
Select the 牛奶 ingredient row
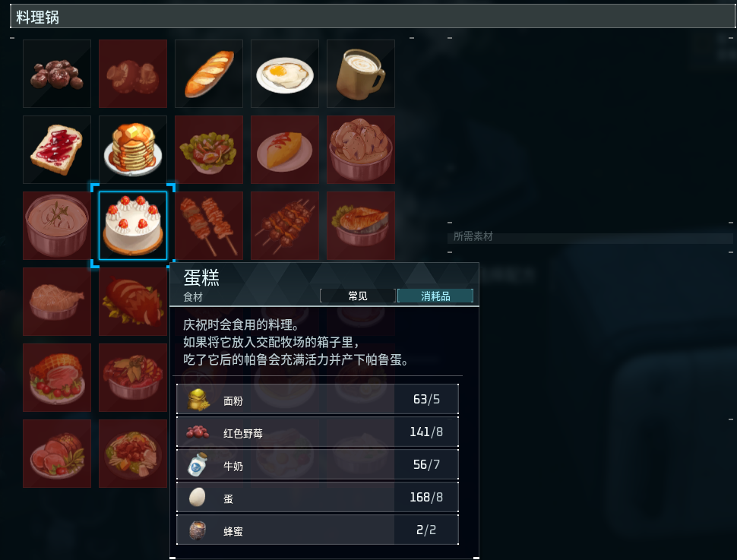[318, 464]
